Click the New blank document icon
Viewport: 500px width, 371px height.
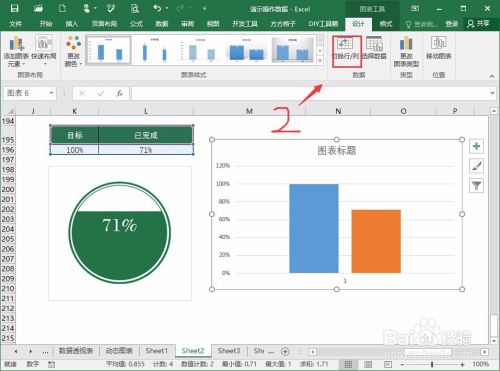[x=62, y=8]
